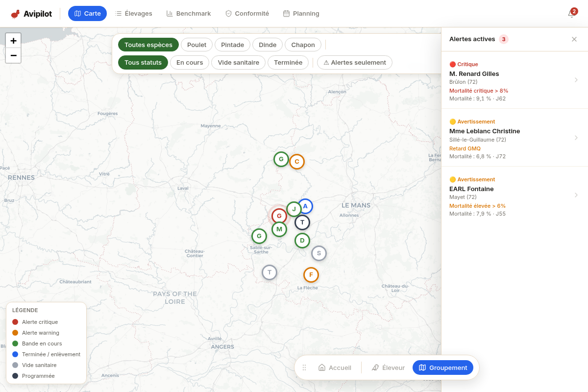
Task: Select the green J map marker
Action: [294, 209]
